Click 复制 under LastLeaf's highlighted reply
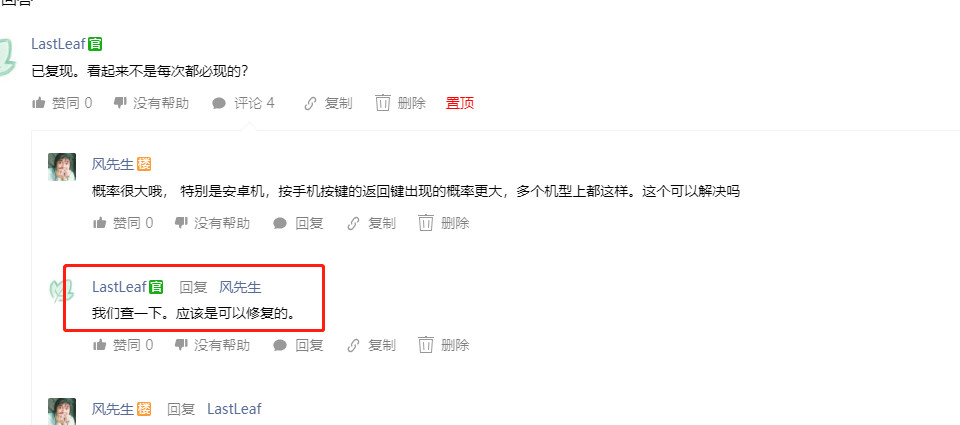This screenshot has height=425, width=960. 371,345
